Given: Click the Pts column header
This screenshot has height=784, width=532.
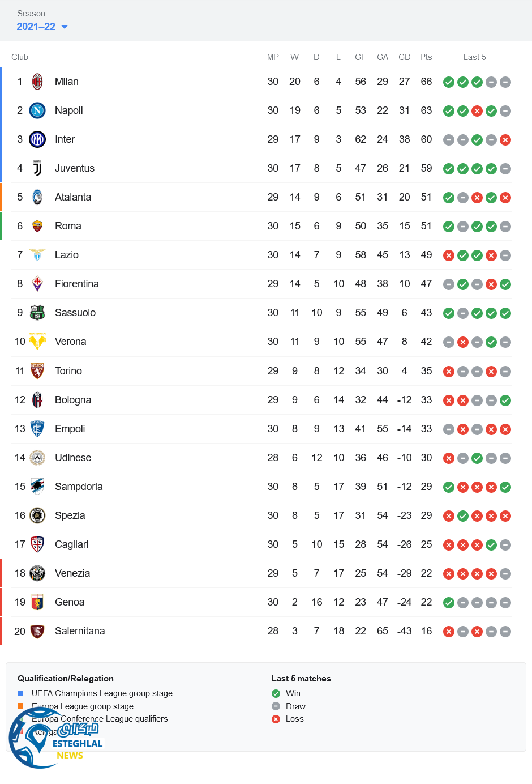Looking at the screenshot, I should pyautogui.click(x=426, y=57).
